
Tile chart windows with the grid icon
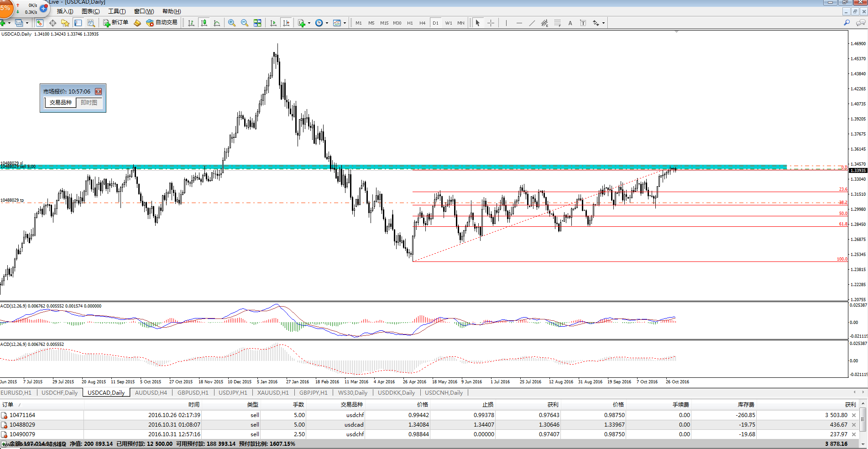[257, 23]
